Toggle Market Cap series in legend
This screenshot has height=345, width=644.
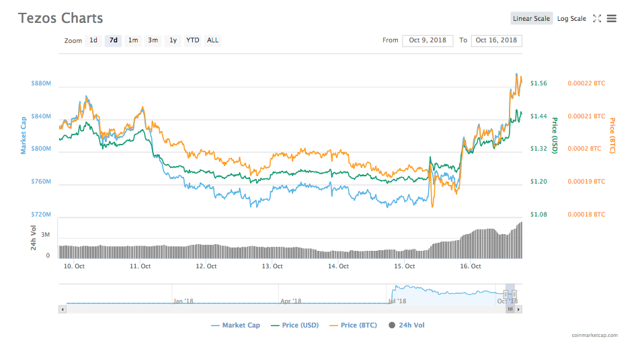[x=235, y=325]
